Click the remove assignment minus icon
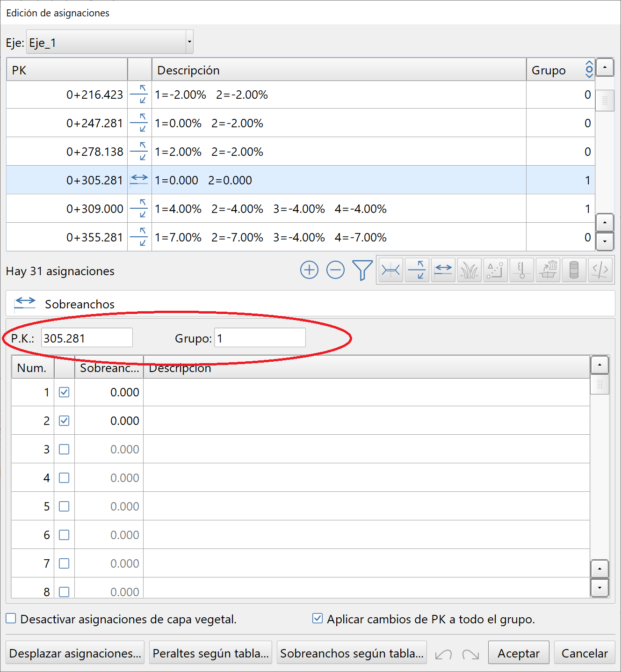Image resolution: width=621 pixels, height=672 pixels. [x=335, y=270]
